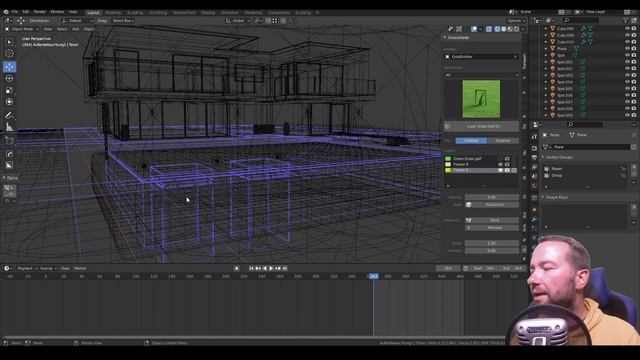Switch viewport to wireframe shading
Screen dimensions: 640x360
(497, 29)
